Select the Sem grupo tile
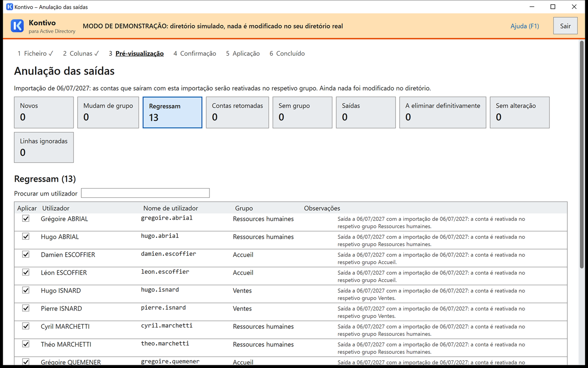 [x=302, y=112]
